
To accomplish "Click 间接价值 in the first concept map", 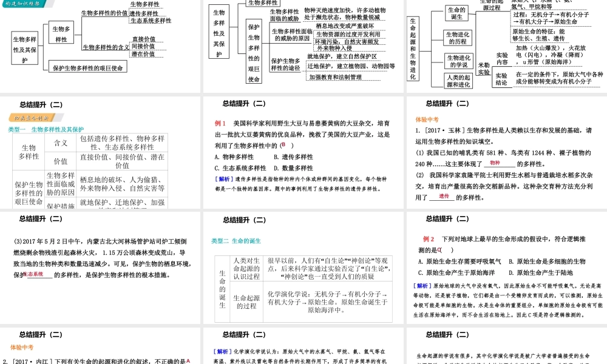I will 143,47.
